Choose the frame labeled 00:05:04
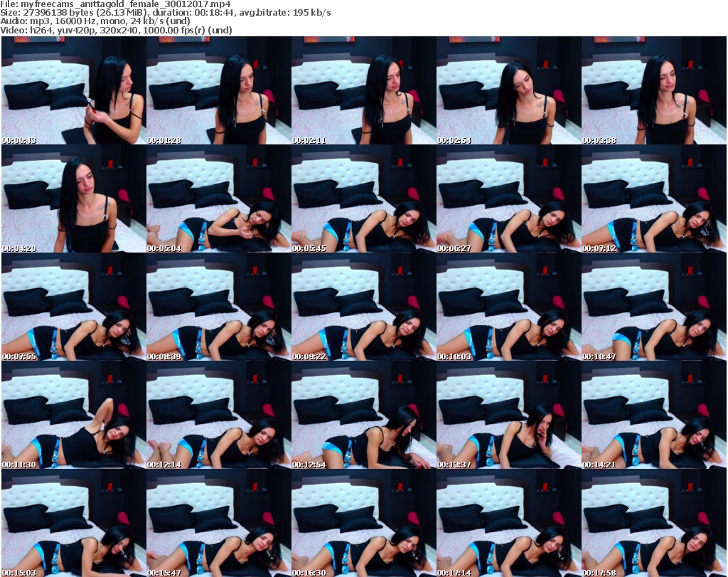This screenshot has width=728, height=577. 219,198
